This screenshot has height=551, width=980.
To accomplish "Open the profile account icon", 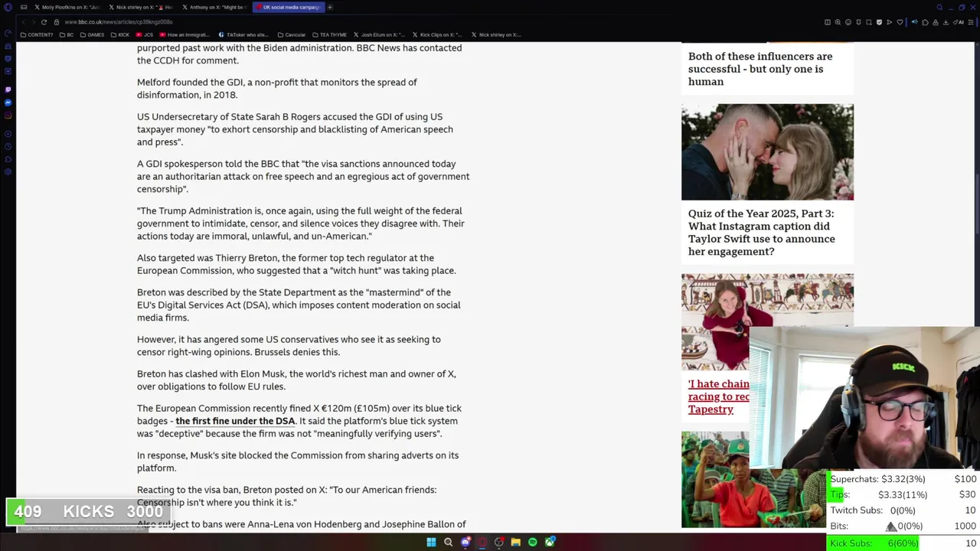I will pyautogui.click(x=936, y=22).
